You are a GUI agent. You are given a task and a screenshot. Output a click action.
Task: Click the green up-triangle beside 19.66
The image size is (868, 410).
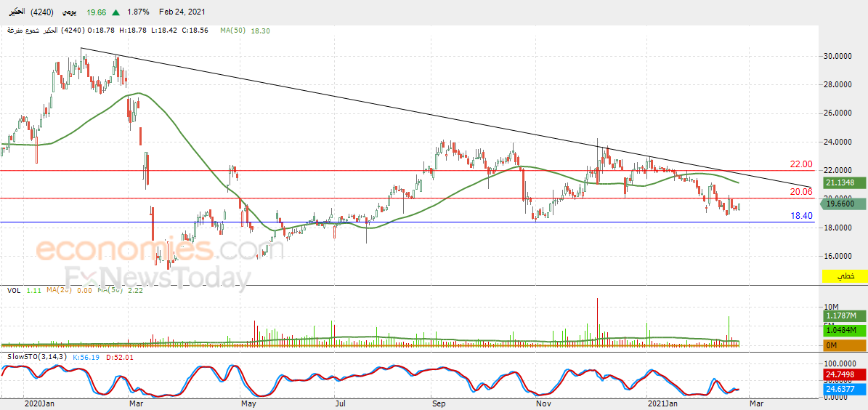(x=116, y=12)
